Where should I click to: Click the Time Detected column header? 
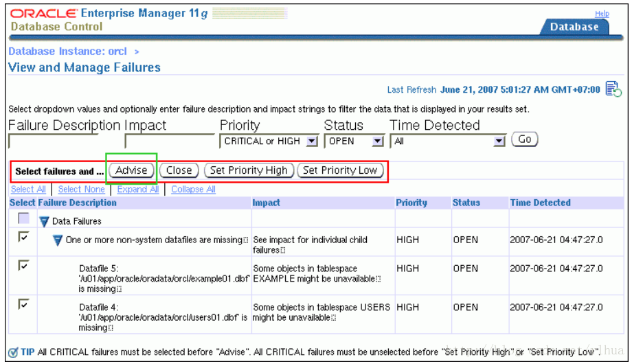pyautogui.click(x=540, y=203)
